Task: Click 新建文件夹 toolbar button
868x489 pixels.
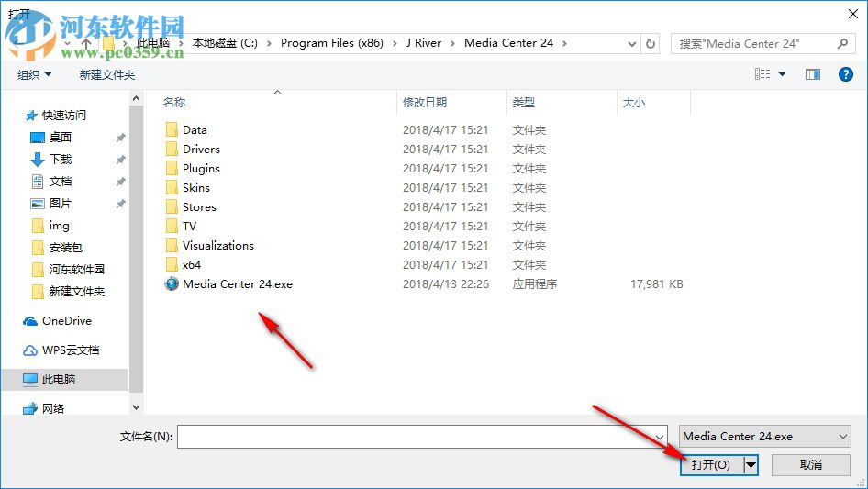Action: coord(106,74)
